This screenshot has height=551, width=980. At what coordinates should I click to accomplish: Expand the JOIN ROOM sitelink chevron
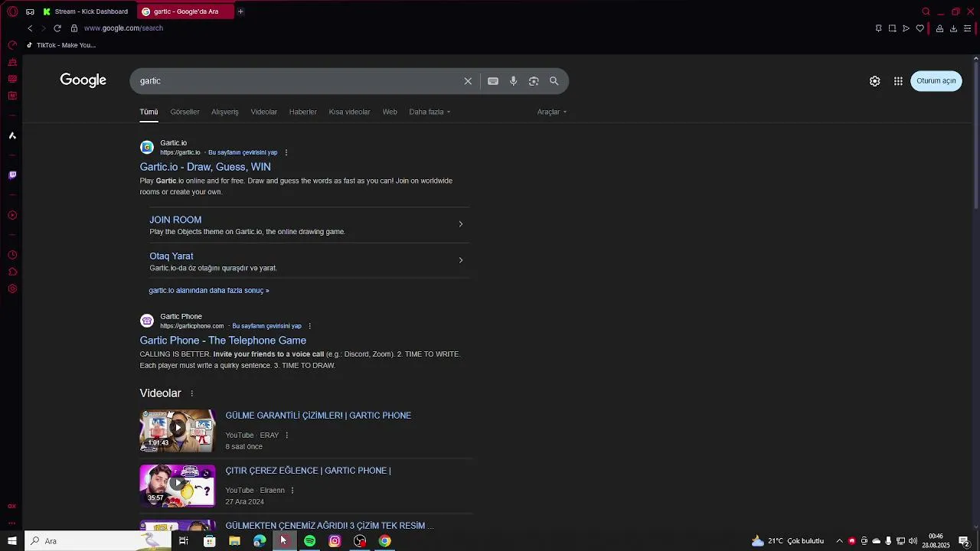pos(460,224)
